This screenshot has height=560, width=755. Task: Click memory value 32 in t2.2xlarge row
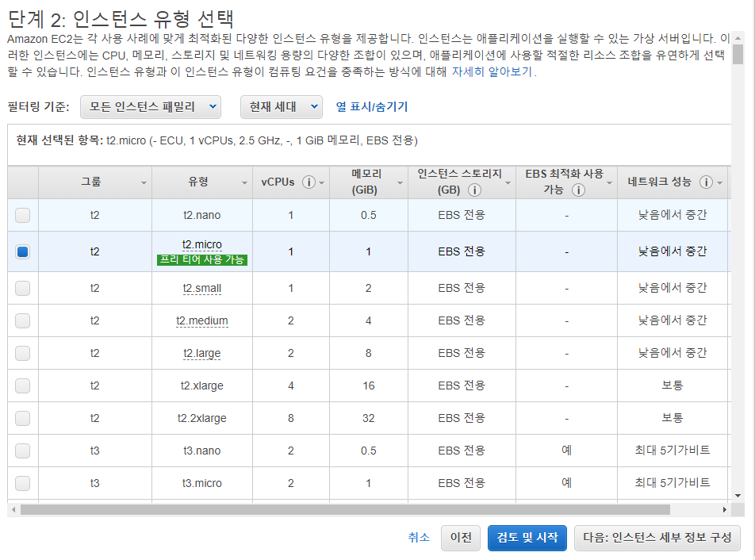(368, 419)
